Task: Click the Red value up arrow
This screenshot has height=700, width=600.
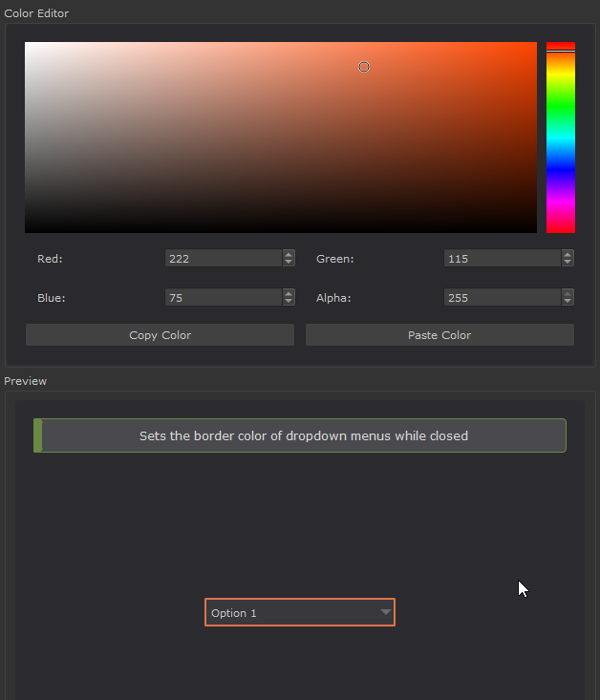Action: (289, 254)
